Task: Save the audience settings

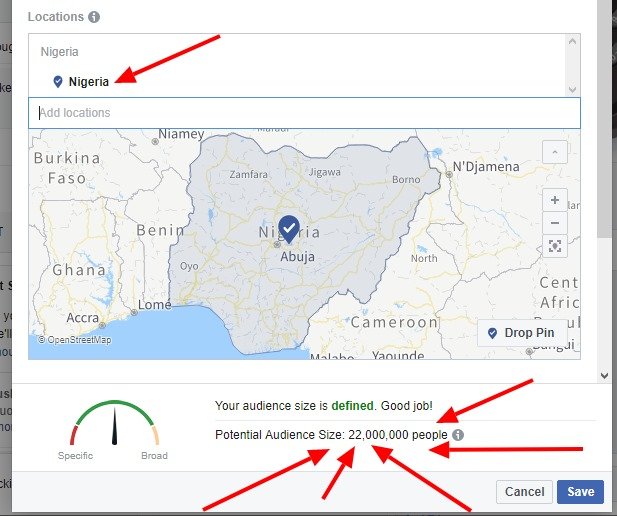Action: coord(580,492)
